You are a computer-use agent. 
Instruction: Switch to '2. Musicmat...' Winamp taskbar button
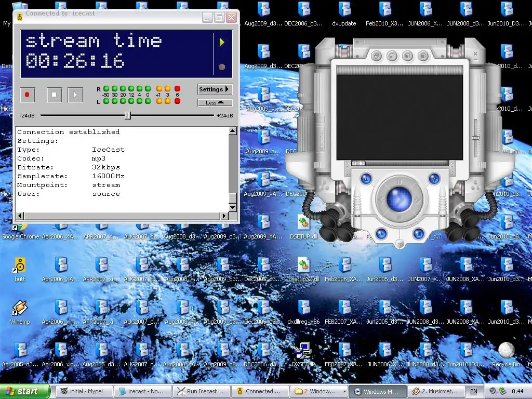(436, 391)
